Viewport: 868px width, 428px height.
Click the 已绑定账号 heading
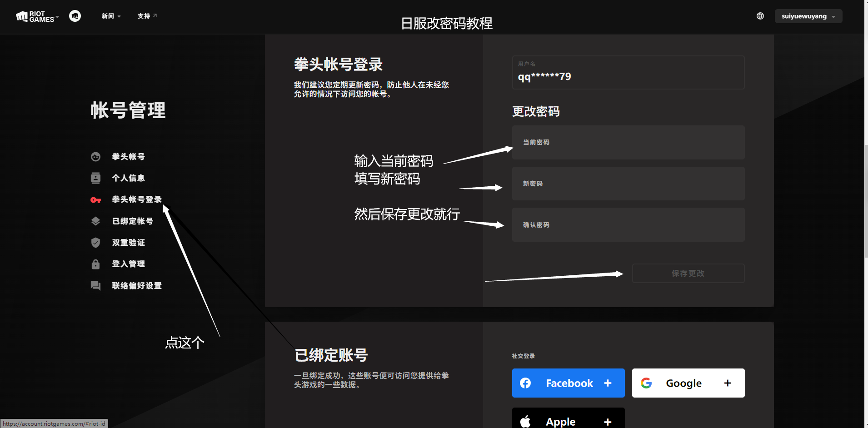[331, 355]
